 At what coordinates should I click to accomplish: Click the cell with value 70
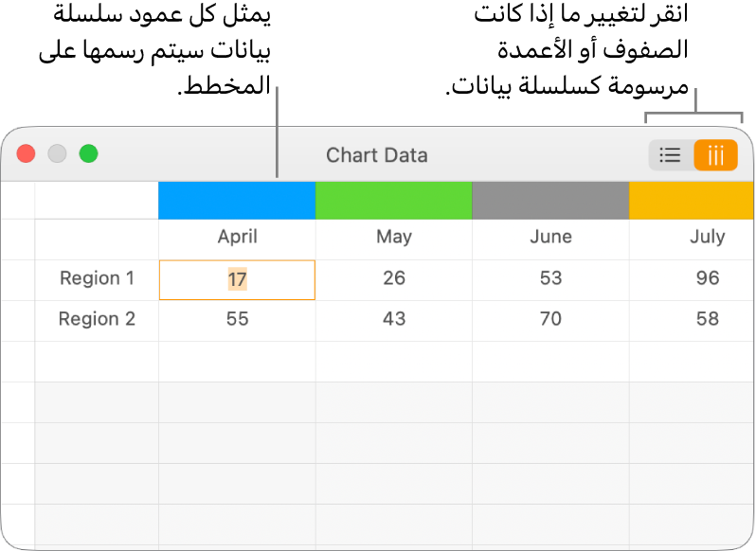pos(550,319)
